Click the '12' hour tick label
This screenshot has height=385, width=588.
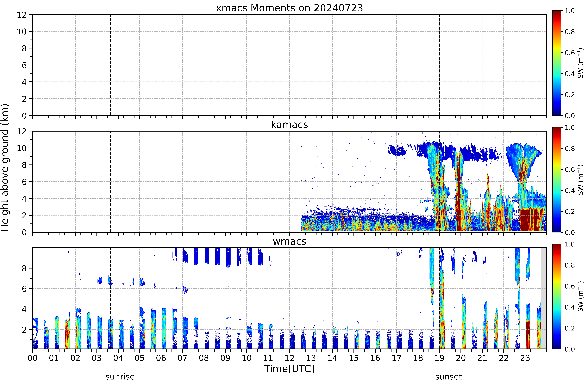click(289, 358)
